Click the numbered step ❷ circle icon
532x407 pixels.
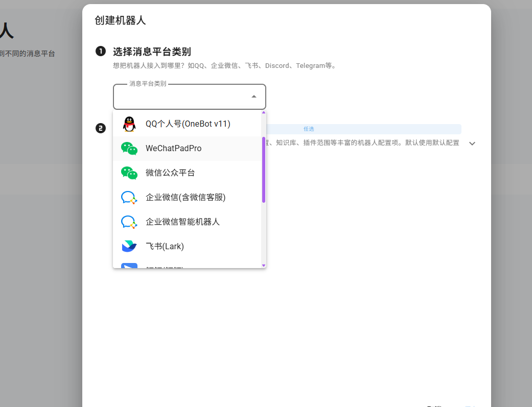[101, 129]
